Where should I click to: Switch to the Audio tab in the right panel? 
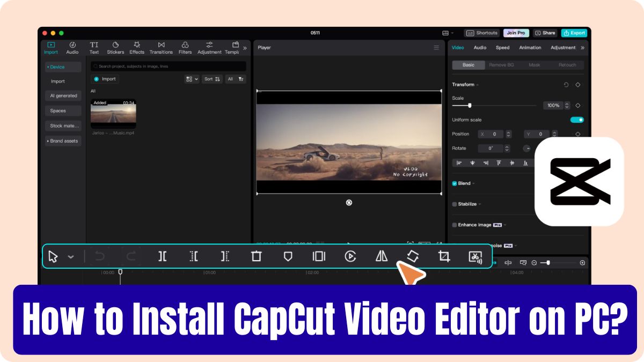479,48
